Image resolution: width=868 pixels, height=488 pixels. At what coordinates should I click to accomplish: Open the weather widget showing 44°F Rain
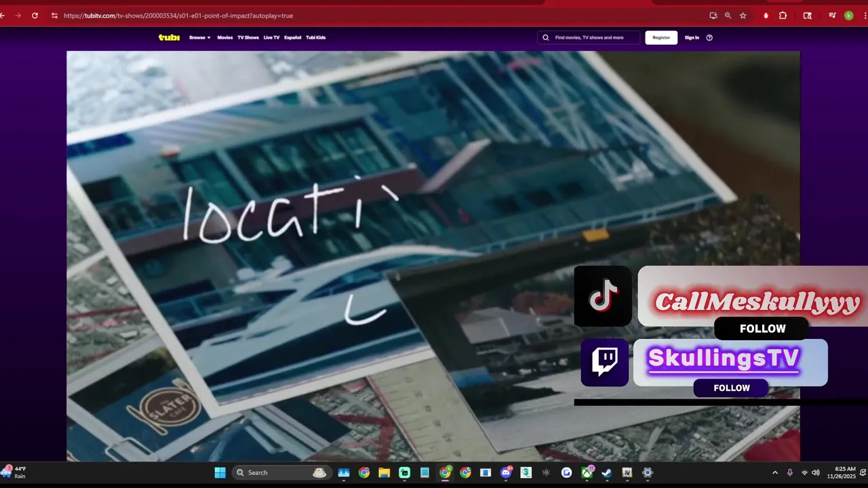click(x=15, y=472)
